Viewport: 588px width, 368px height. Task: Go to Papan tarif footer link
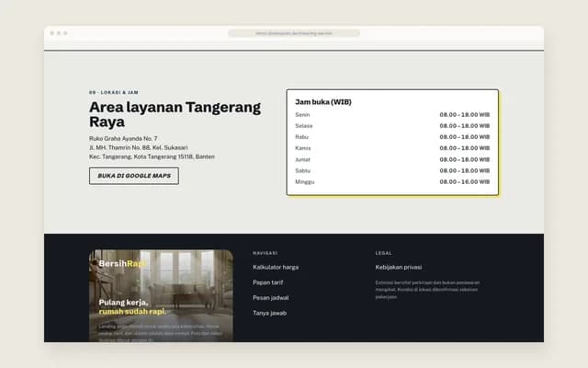click(267, 282)
